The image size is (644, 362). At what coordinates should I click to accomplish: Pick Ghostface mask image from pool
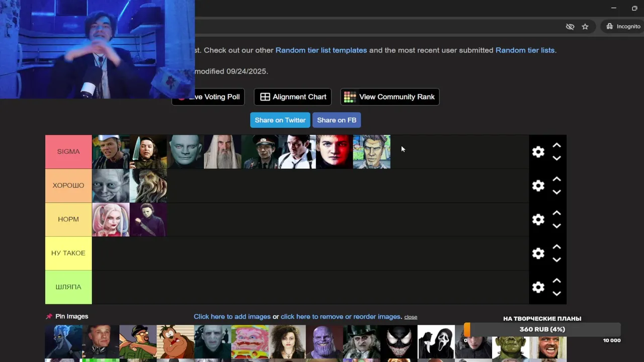(436, 341)
